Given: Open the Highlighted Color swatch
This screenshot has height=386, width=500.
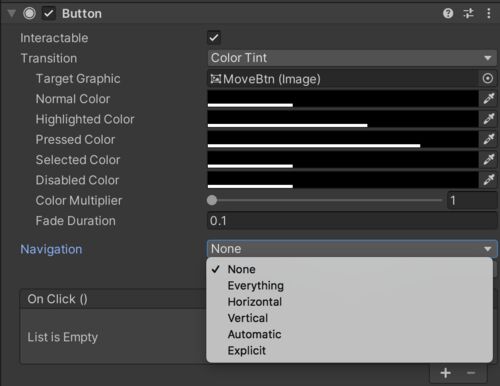Looking at the screenshot, I should click(x=343, y=119).
